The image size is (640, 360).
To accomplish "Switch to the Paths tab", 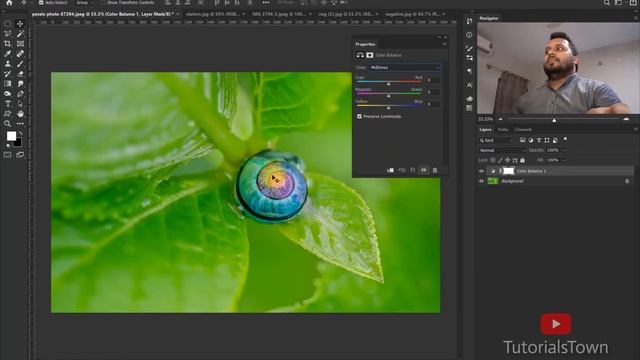I will (503, 129).
